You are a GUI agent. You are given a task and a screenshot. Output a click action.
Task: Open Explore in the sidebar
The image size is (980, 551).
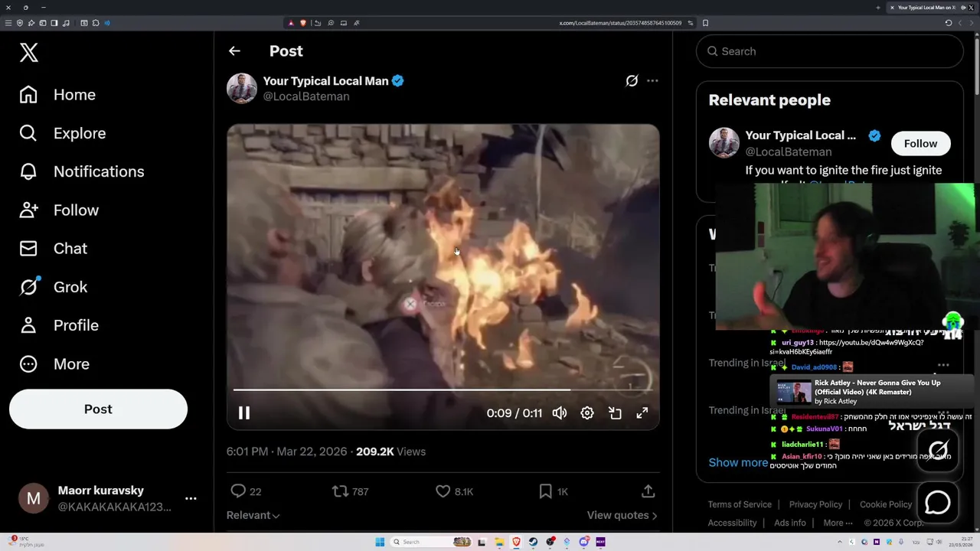[x=63, y=133]
